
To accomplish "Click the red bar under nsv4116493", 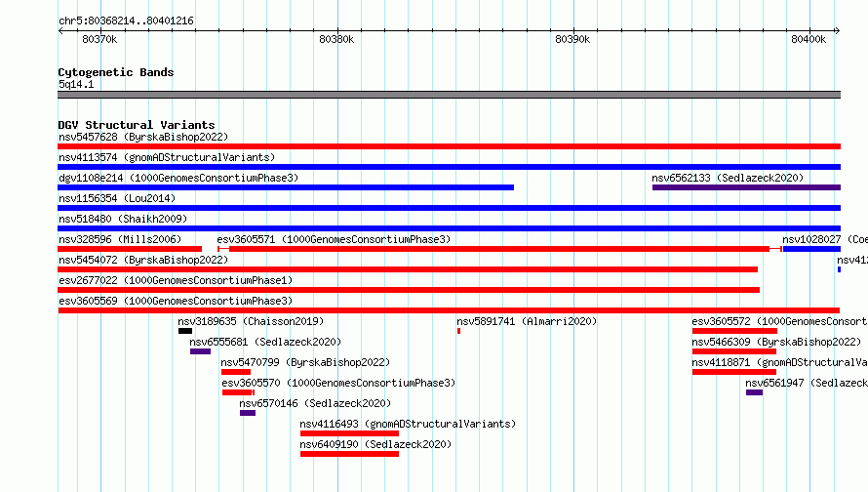I will (x=349, y=433).
